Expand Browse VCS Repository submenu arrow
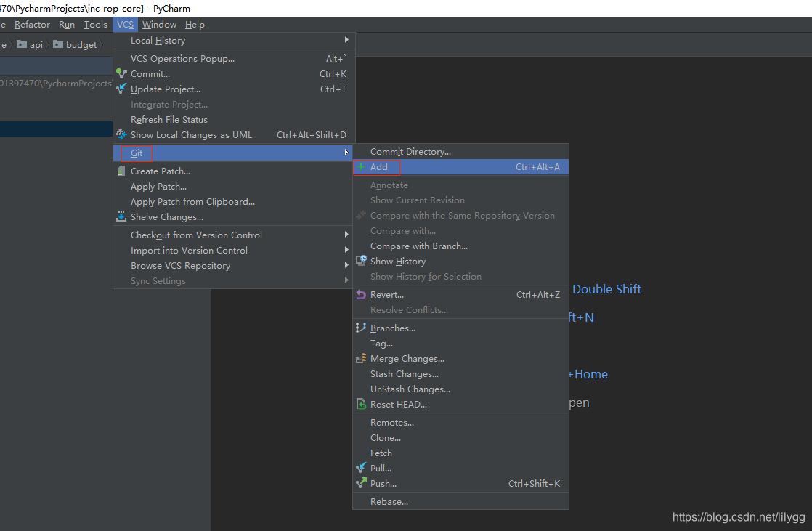The width and height of the screenshot is (812, 531). pos(346,265)
